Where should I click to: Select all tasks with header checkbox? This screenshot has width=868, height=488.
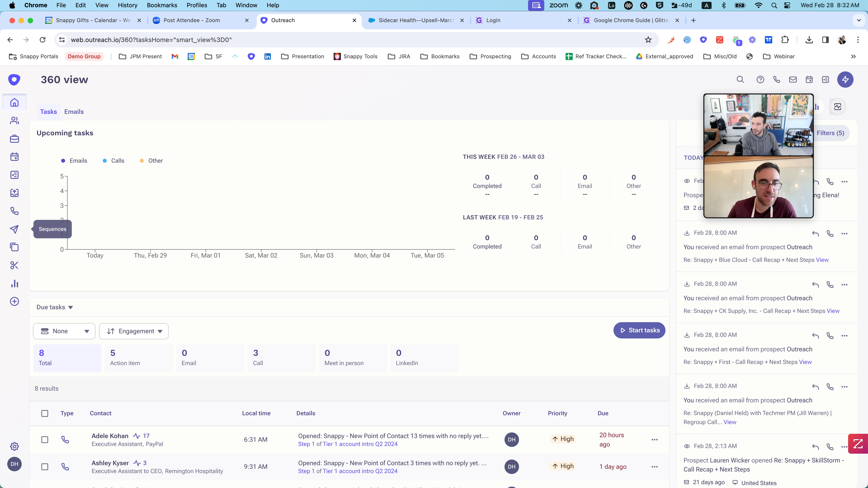coord(45,413)
